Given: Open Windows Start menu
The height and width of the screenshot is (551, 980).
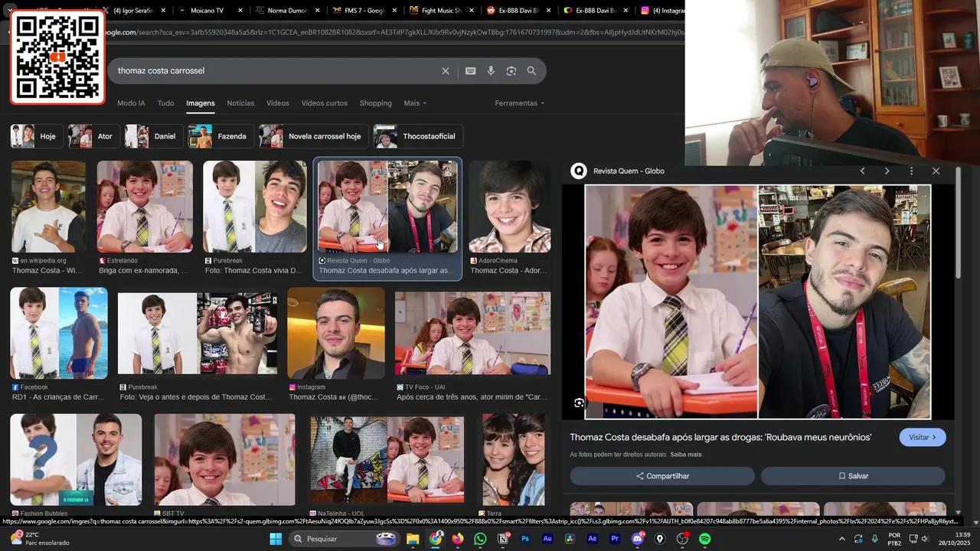Looking at the screenshot, I should 276,539.
